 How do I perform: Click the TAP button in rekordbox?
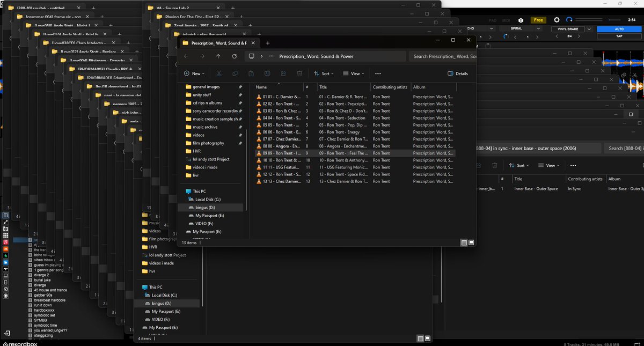pyautogui.click(x=619, y=36)
